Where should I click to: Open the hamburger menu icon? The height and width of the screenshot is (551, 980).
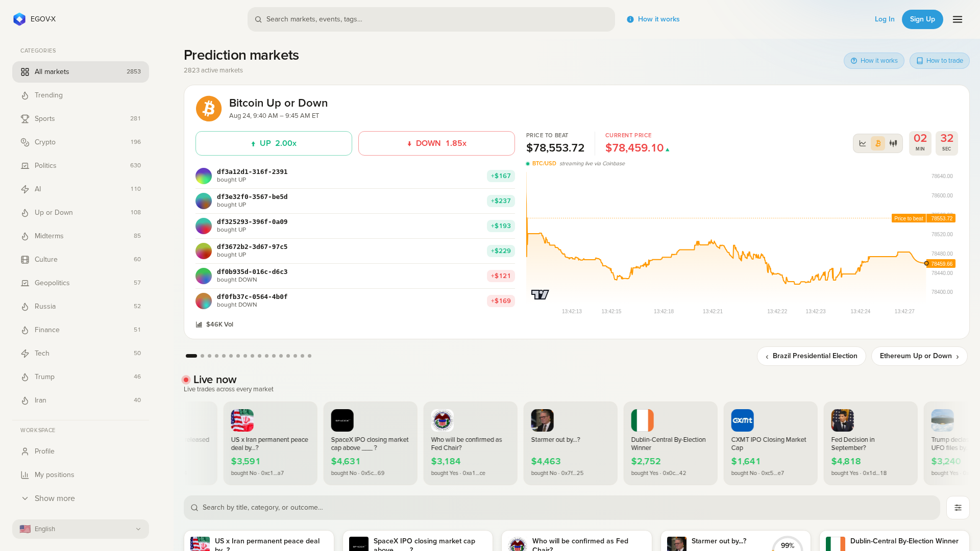coord(958,19)
